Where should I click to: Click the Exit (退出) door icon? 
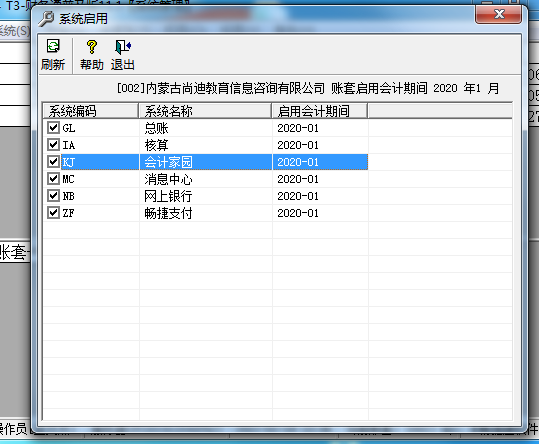coord(123,46)
